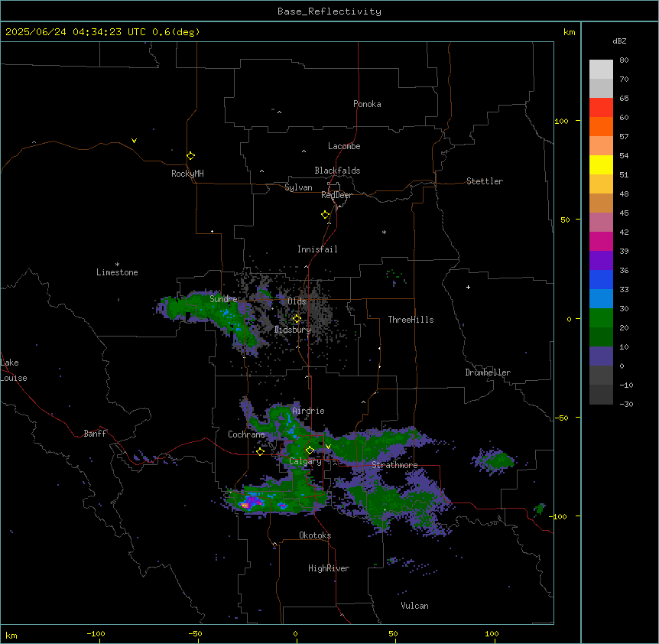Click the Strathmore label

pos(394,465)
